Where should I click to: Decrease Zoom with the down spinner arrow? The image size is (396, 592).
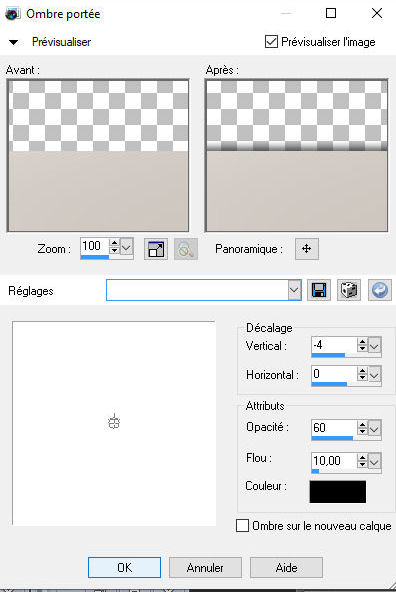(x=114, y=251)
